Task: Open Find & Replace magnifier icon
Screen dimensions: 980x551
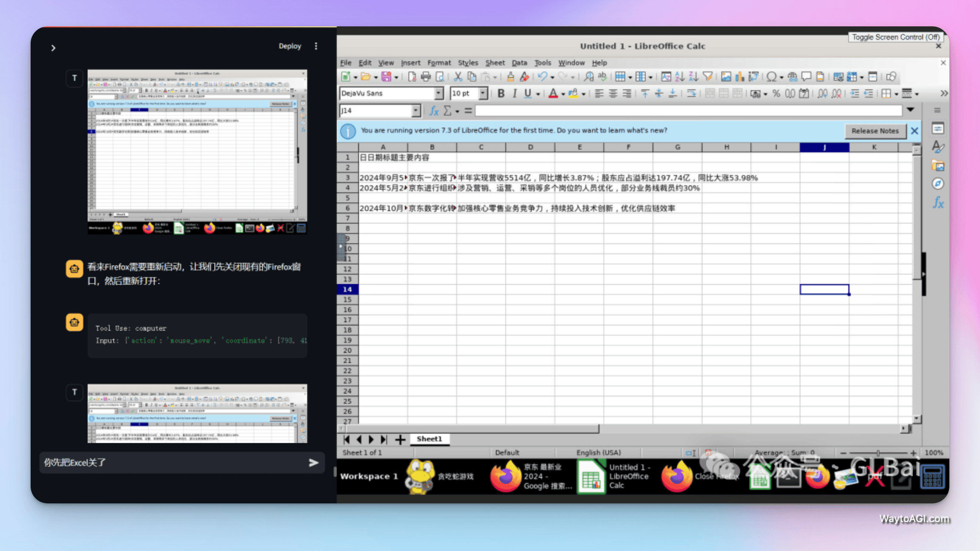Action: point(589,77)
